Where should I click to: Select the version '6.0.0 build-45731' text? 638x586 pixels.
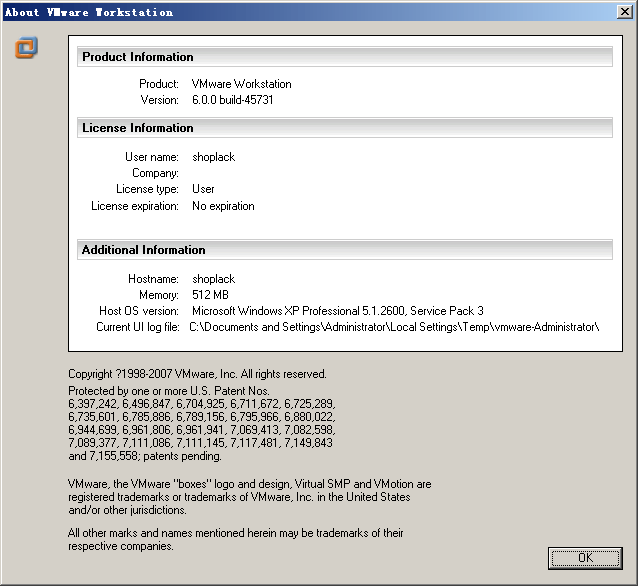point(233,100)
